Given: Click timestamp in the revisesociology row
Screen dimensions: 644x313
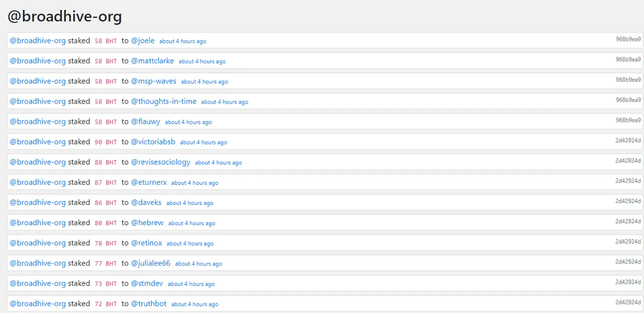Looking at the screenshot, I should point(219,162).
